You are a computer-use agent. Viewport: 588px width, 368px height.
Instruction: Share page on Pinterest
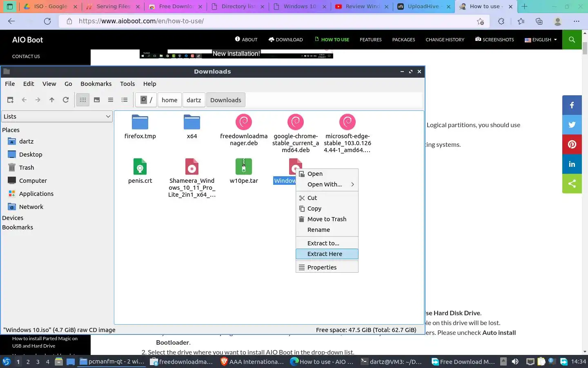coord(572,144)
